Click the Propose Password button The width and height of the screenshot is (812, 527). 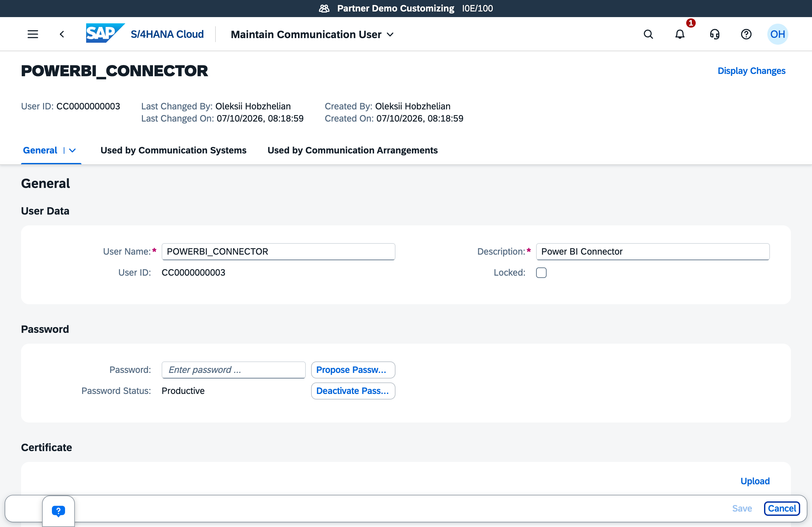(353, 370)
